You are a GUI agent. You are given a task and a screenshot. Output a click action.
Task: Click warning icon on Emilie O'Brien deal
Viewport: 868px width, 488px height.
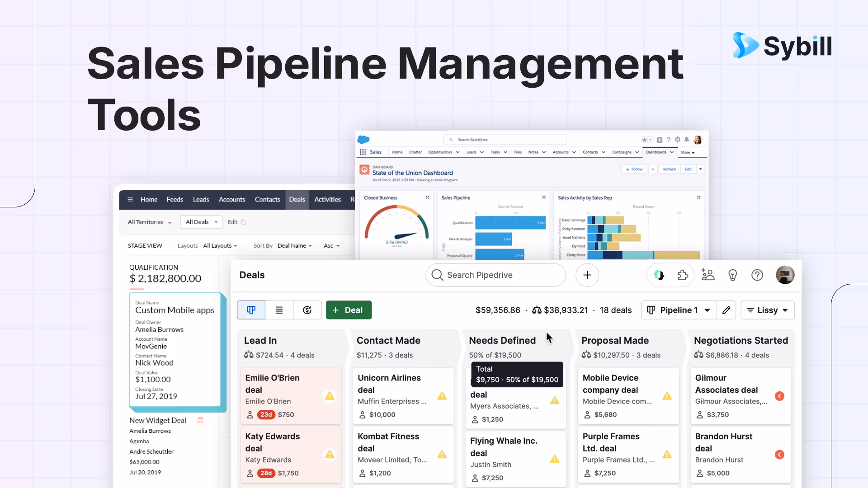pos(330,396)
